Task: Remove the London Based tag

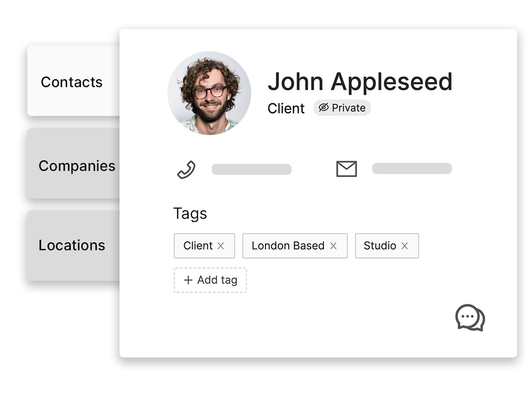Action: click(x=333, y=246)
